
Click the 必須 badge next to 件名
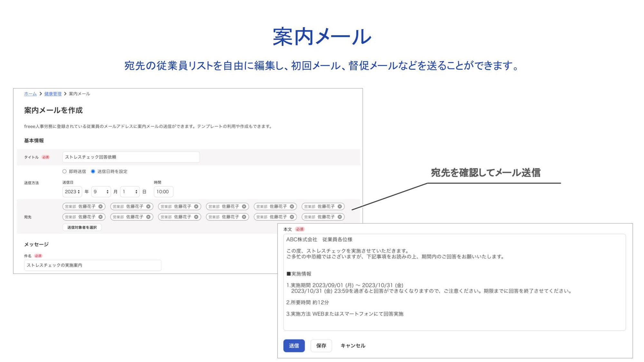coord(39,255)
